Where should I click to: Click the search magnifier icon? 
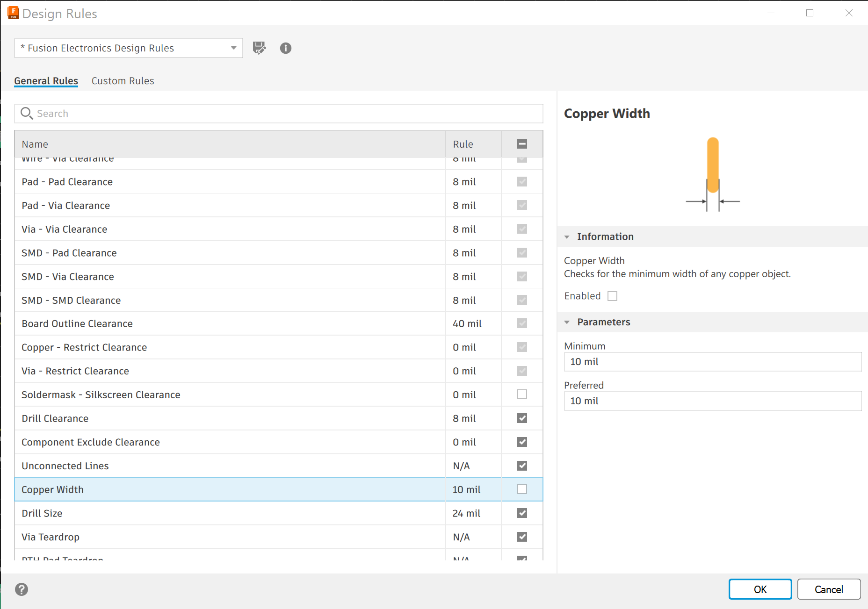pos(27,114)
